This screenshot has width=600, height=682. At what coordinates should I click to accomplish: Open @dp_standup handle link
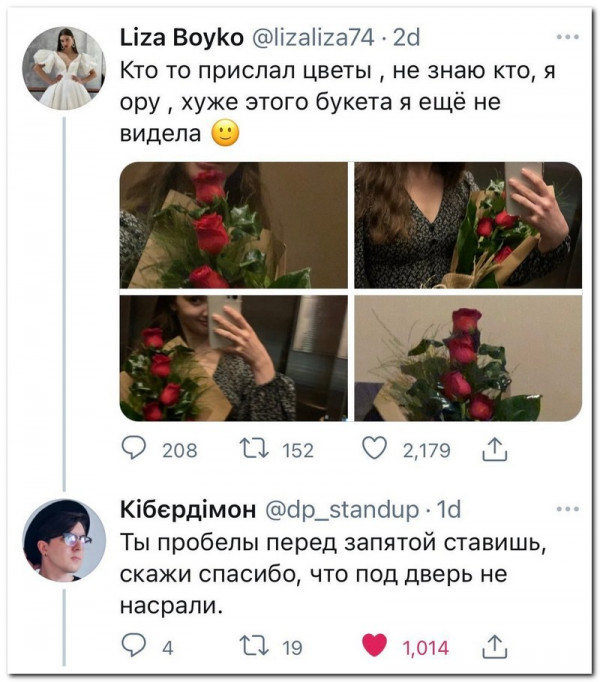pos(340,509)
